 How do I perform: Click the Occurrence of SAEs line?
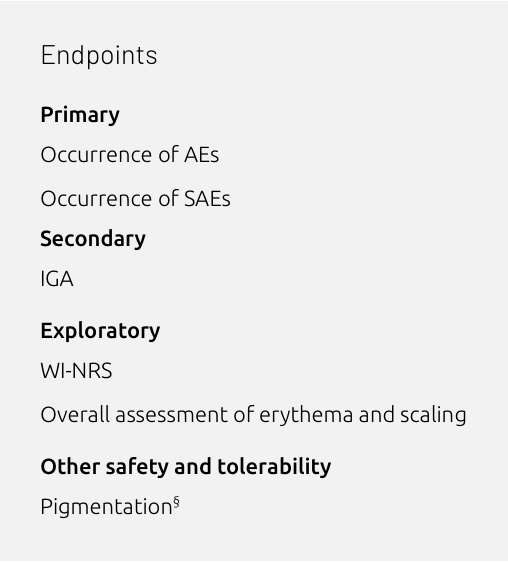[136, 199]
